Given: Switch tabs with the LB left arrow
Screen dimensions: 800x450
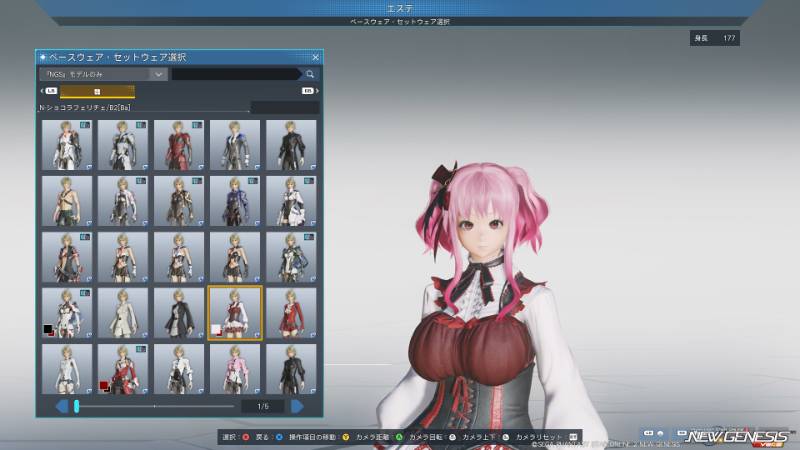Looking at the screenshot, I should pos(48,91).
